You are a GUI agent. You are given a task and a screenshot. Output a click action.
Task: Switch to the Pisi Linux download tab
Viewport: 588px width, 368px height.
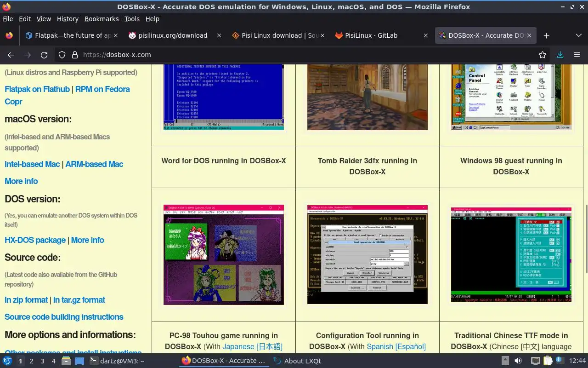click(x=278, y=35)
